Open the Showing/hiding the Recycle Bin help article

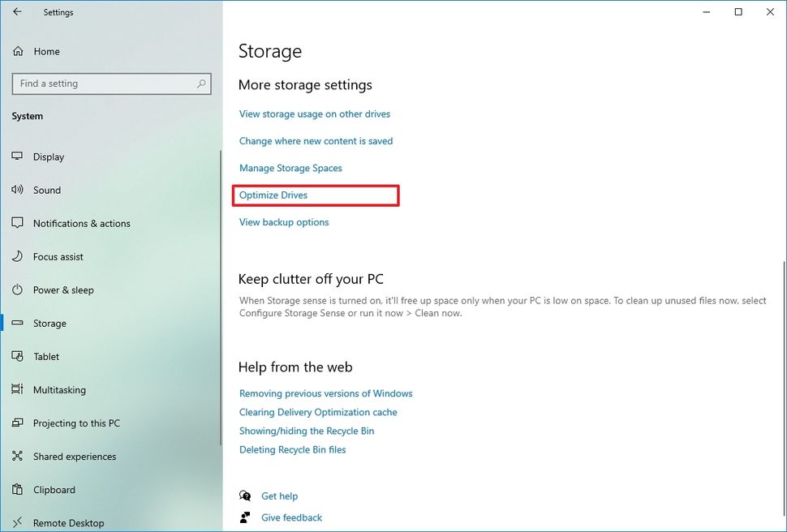[306, 431]
